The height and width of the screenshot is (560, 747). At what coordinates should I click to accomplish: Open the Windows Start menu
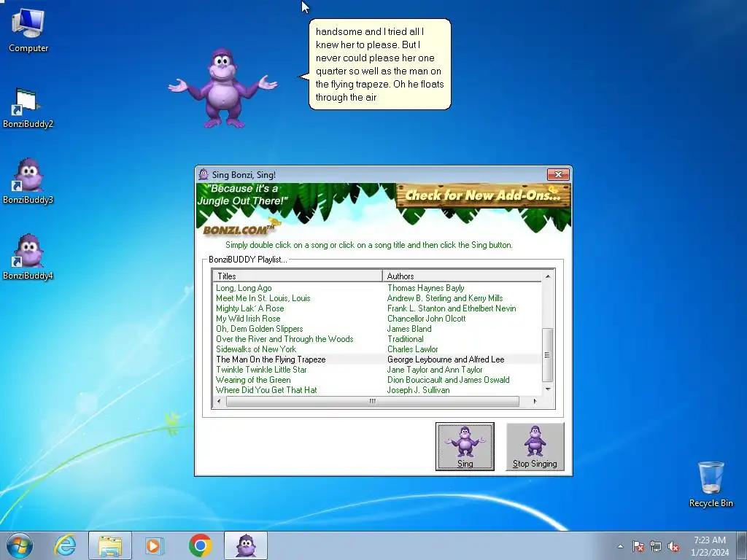tap(20, 545)
